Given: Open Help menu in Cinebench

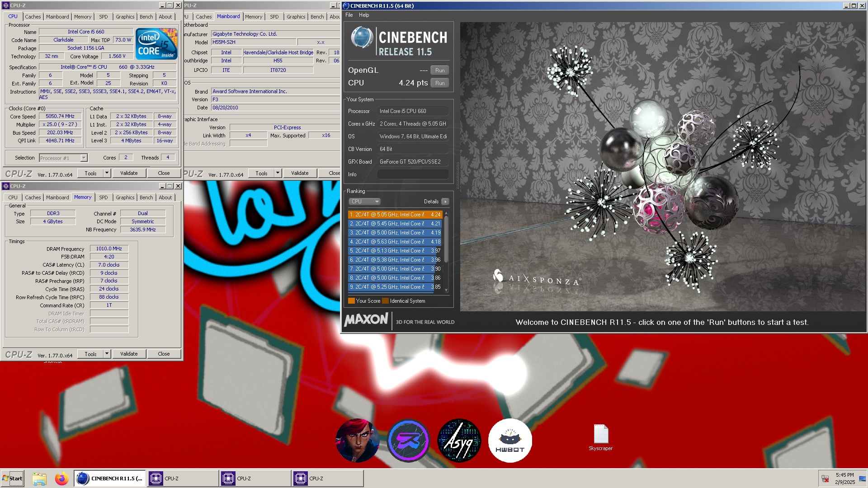Looking at the screenshot, I should tap(364, 15).
